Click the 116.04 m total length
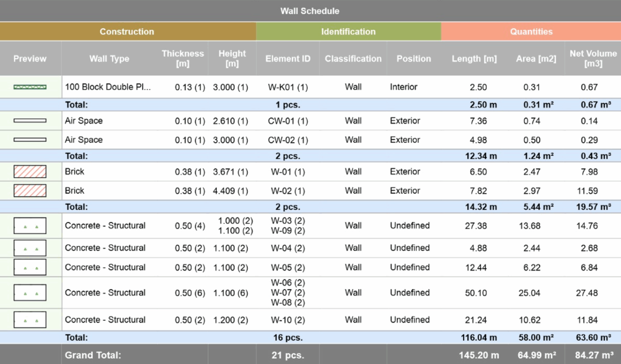This screenshot has height=364, width=621. (479, 337)
